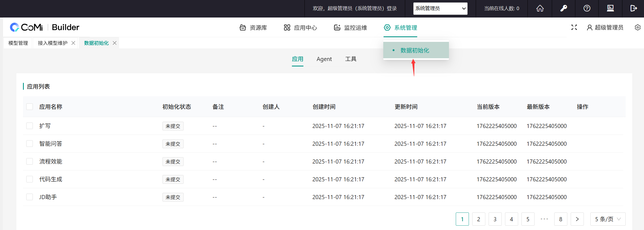Screen dimensions: 644x230
Task: Click the key password icon
Action: click(563, 8)
